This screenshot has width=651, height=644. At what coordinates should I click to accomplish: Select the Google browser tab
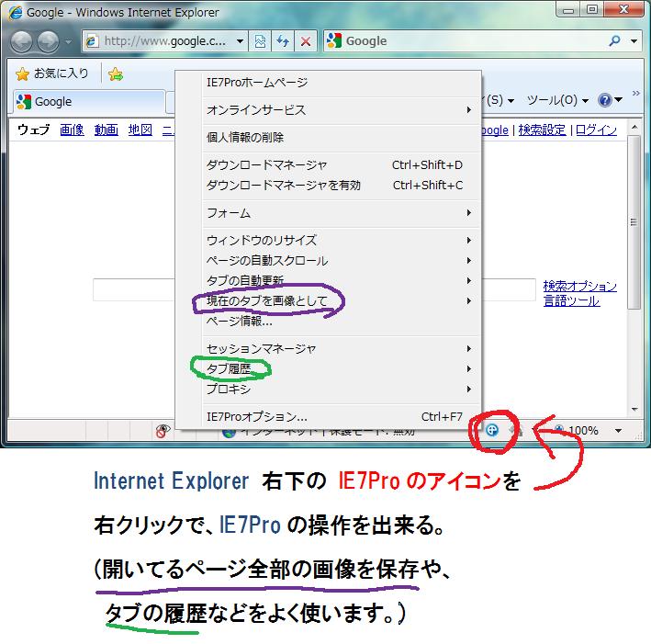point(89,101)
